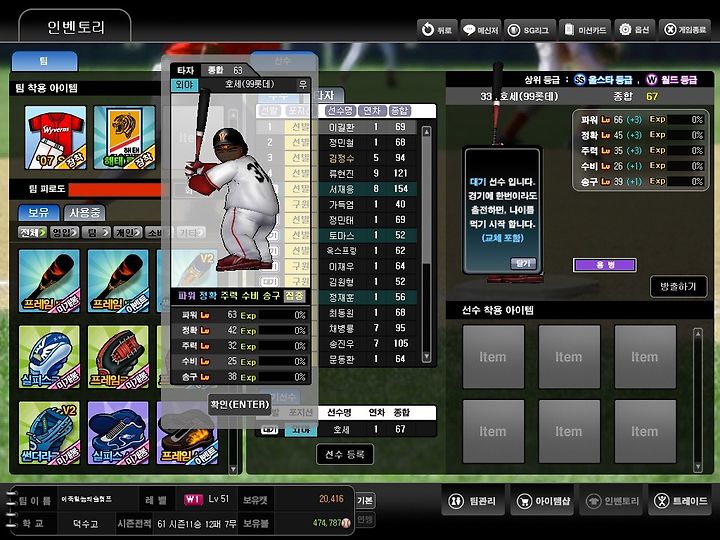Filter inventory by 개인
The height and width of the screenshot is (540, 720).
[128, 233]
